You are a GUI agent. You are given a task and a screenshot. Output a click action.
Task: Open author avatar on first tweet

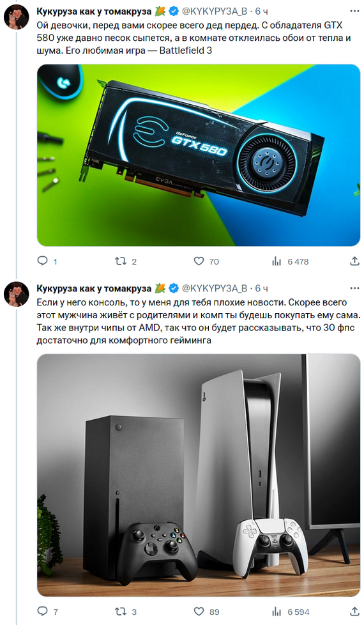click(x=17, y=17)
